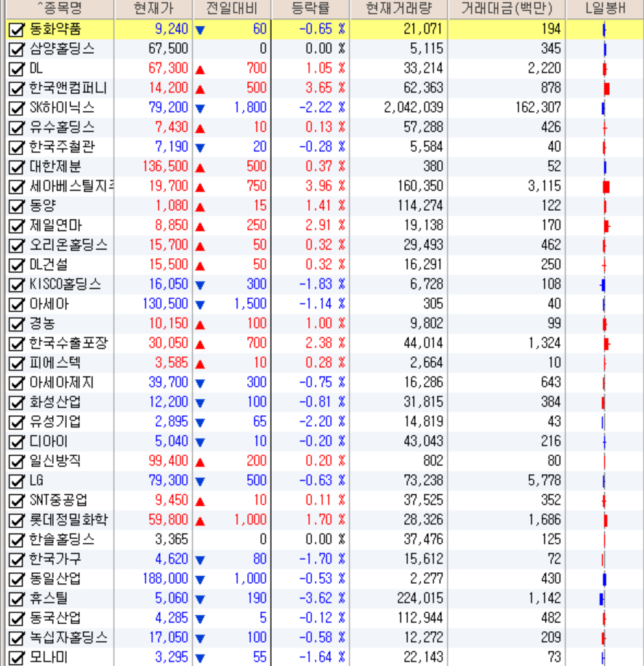Viewport: 644px width, 666px height.
Task: Click the 한국수출포장 candle bar
Action: click(x=607, y=344)
